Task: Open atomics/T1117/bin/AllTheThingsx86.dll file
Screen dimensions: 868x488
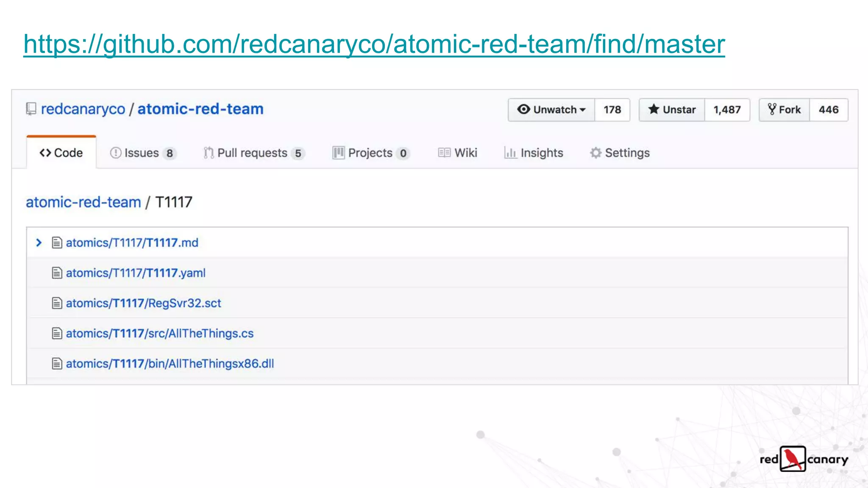Action: pyautogui.click(x=170, y=364)
